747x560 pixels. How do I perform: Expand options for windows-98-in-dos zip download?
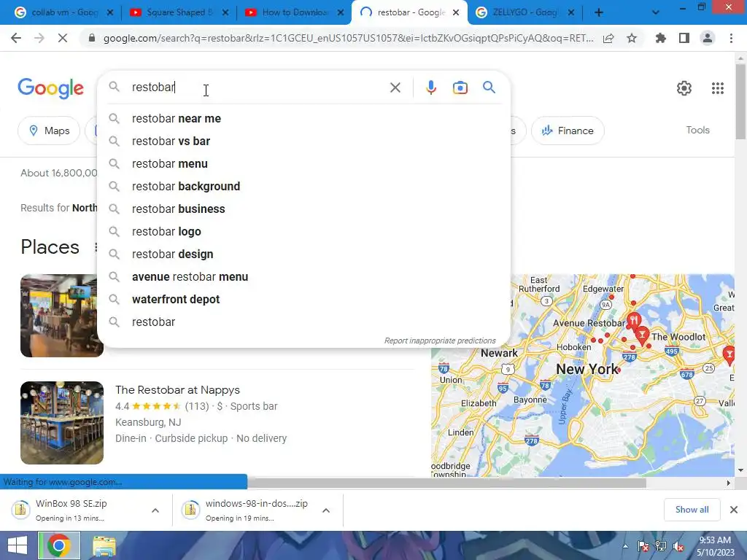click(x=326, y=510)
